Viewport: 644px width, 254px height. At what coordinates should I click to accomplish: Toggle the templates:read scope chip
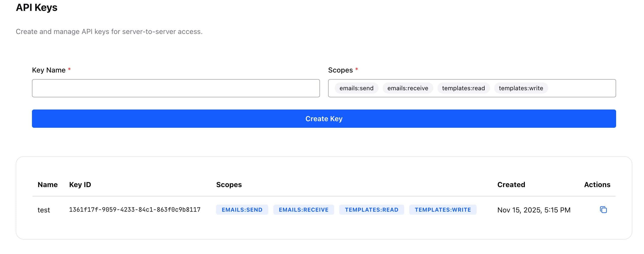coord(463,88)
